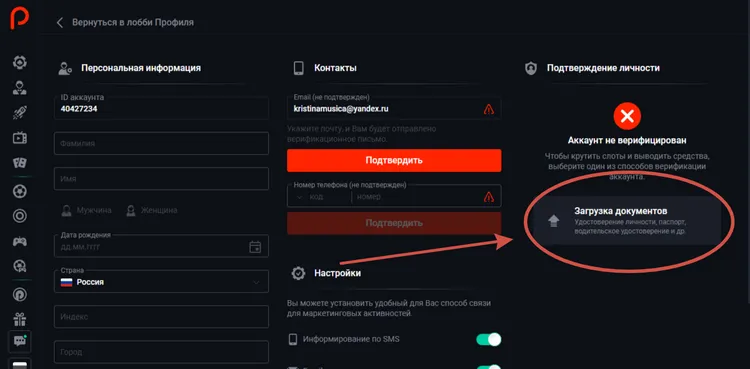
Task: Select the Женщина gender option
Action: 151,210
